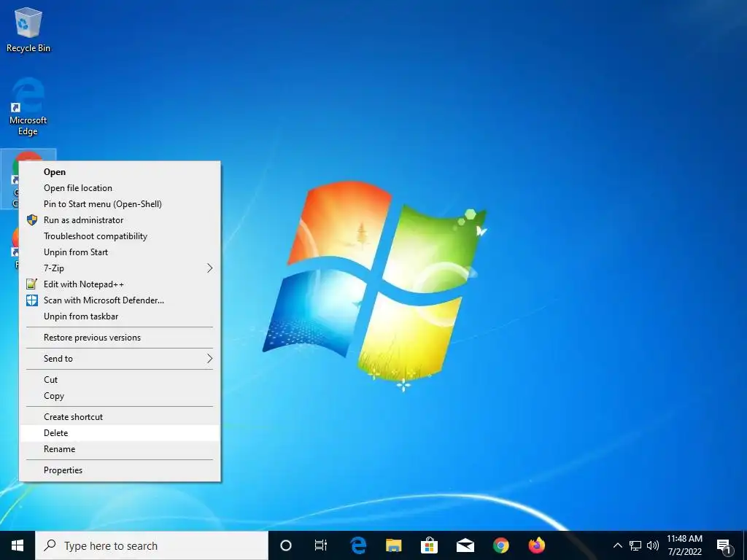Open the Send to submenu entry
The image size is (747, 560).
[120, 359]
